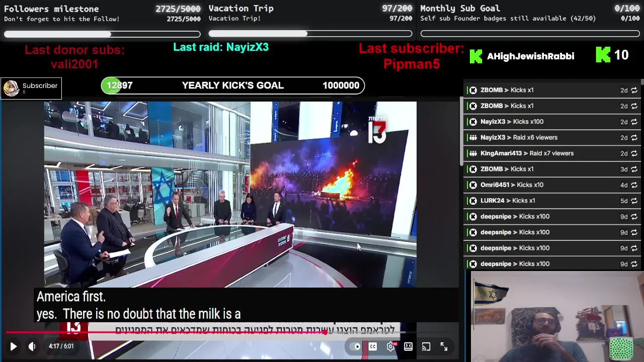Click the 4:17 / 6:01 time display

[x=61, y=346]
